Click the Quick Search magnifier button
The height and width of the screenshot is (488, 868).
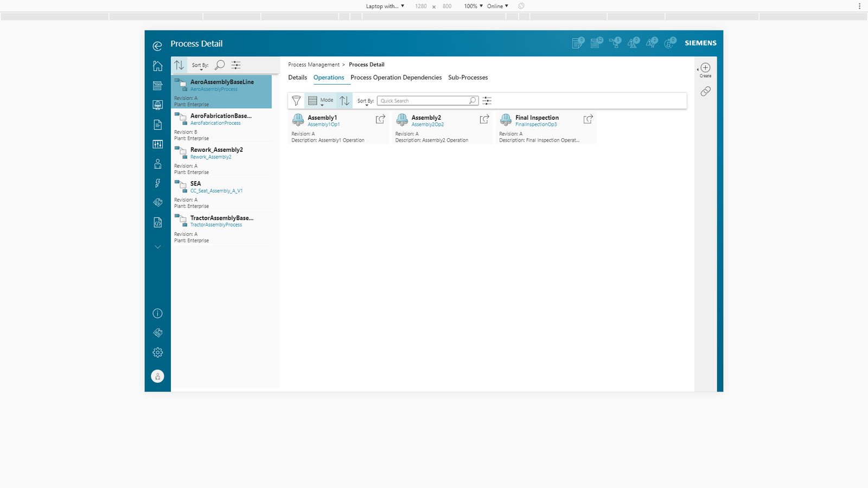(x=473, y=100)
